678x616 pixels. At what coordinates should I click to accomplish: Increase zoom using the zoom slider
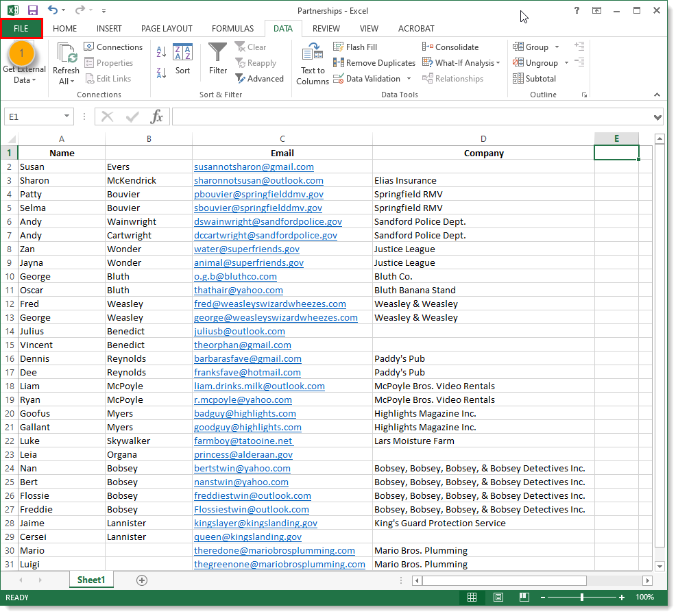620,597
